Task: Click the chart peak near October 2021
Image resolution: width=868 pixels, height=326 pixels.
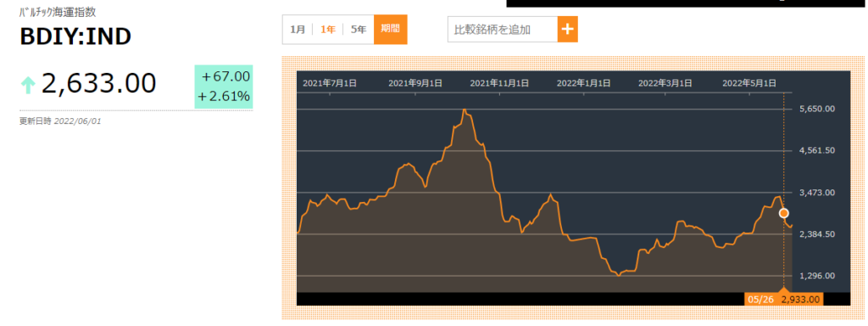Action: coord(465,110)
